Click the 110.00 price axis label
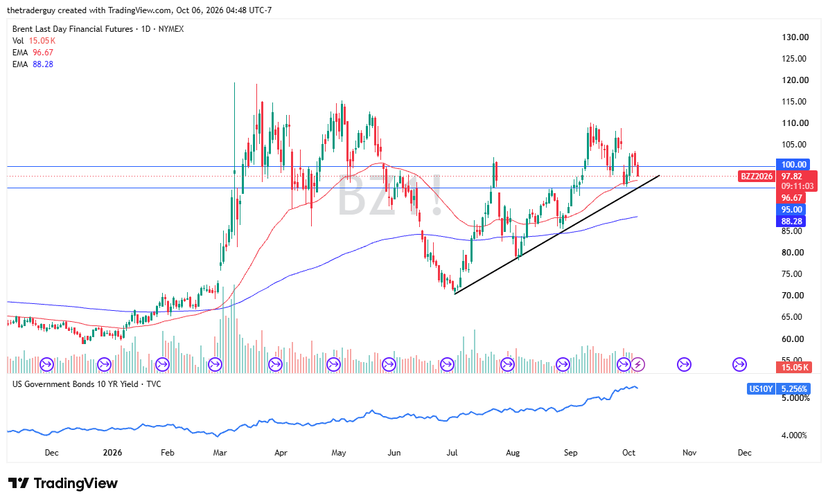The image size is (828, 504). [x=795, y=123]
